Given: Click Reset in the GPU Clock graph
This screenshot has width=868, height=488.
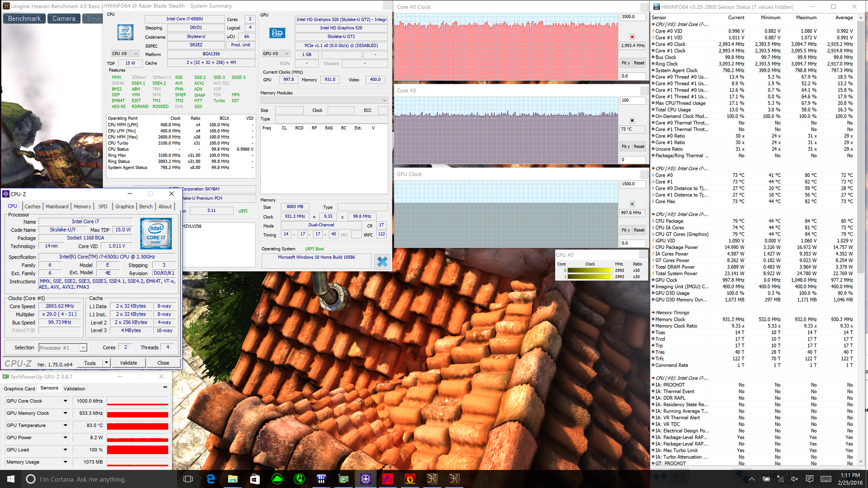Looking at the screenshot, I should point(639,230).
